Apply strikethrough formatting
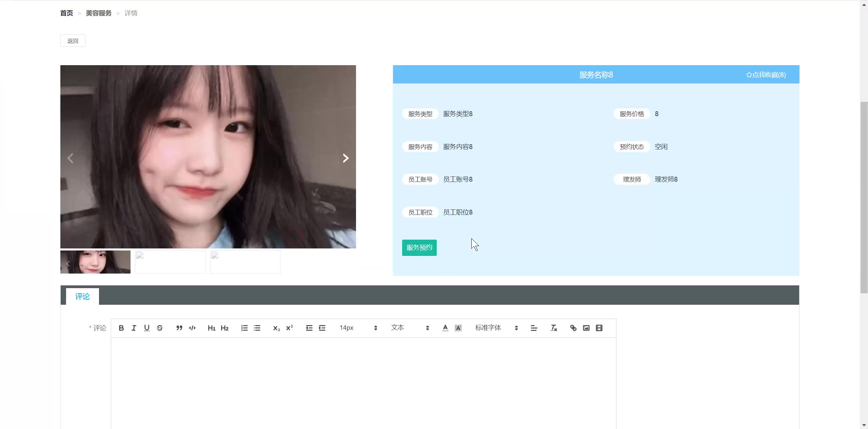Image resolution: width=868 pixels, height=429 pixels. [x=160, y=328]
